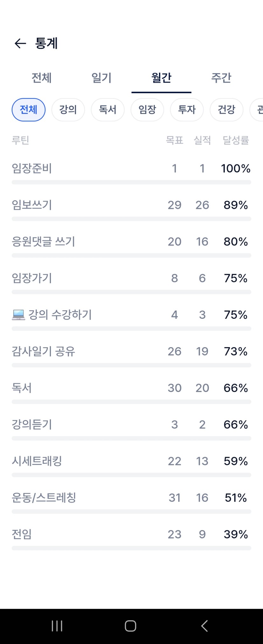The height and width of the screenshot is (644, 263).
Task: Select the 주간 tab
Action: click(221, 78)
